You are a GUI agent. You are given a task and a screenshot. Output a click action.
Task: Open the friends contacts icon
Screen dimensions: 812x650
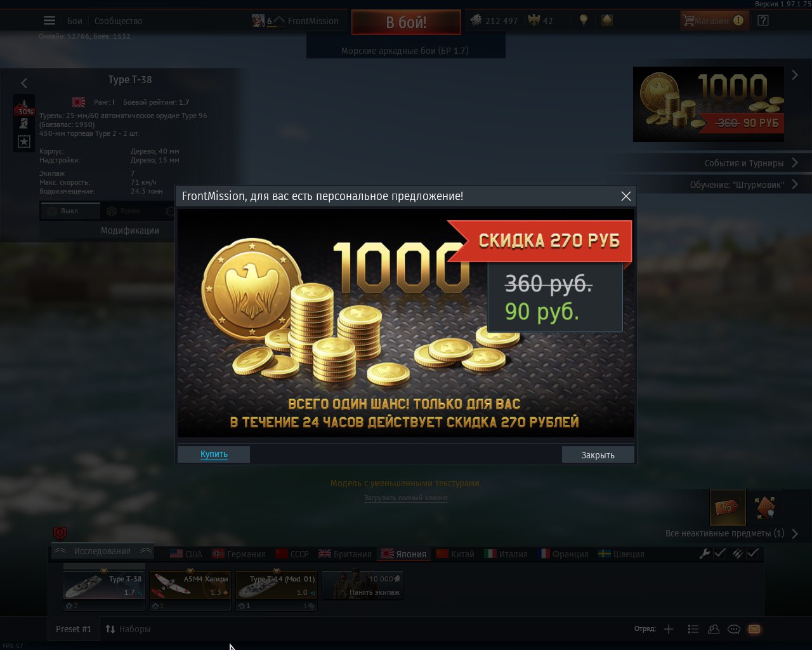[714, 629]
